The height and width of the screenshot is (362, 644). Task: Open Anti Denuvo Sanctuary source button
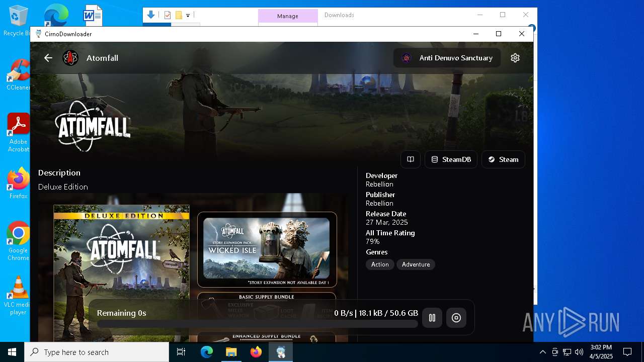pyautogui.click(x=447, y=58)
